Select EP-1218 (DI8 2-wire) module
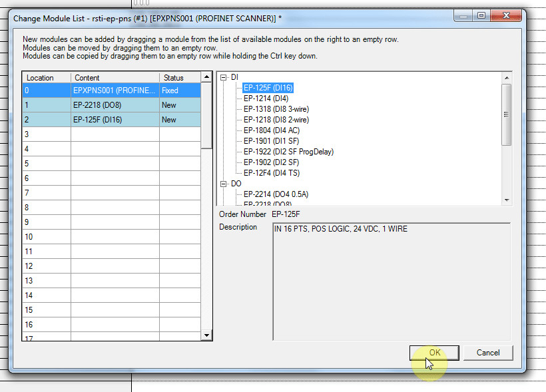This screenshot has width=546, height=392. [x=276, y=120]
